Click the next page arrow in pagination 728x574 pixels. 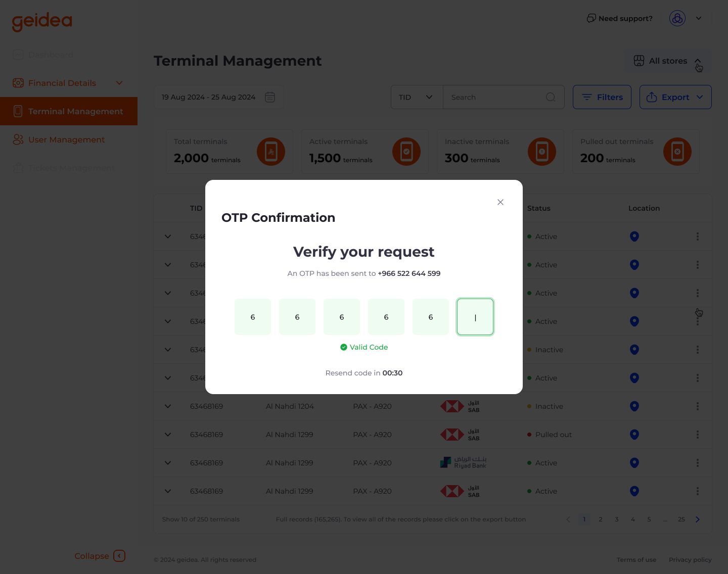(x=698, y=519)
